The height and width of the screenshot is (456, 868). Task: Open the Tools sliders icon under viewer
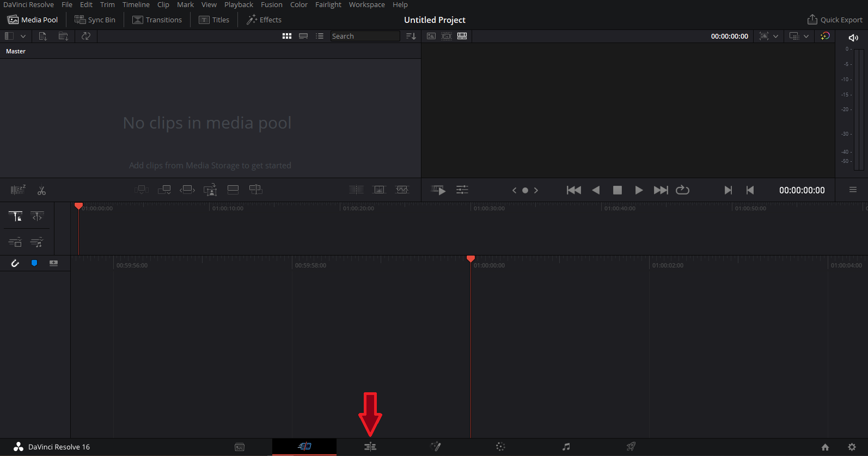tap(462, 190)
